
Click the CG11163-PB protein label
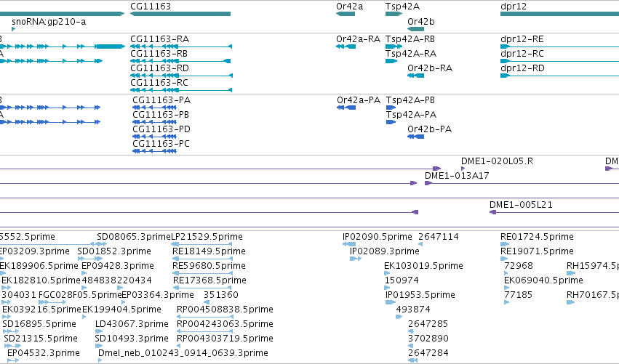tap(161, 115)
